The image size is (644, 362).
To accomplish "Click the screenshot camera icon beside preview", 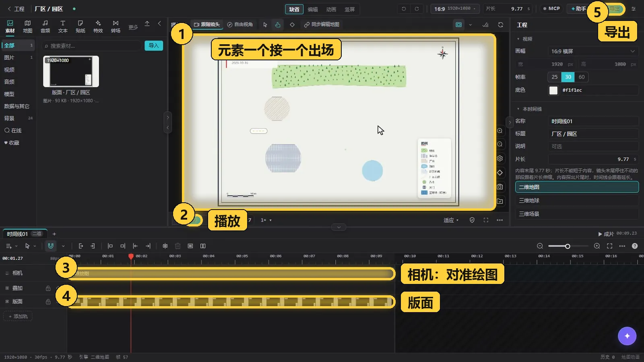I will click(x=500, y=187).
